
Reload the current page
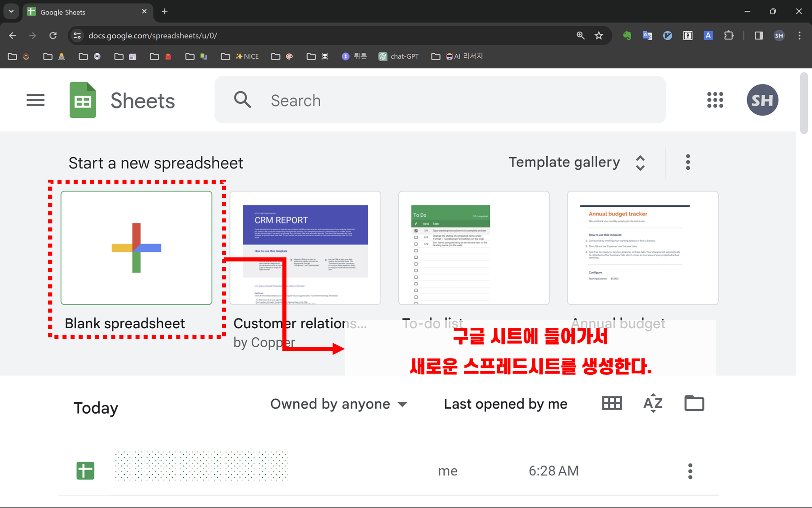53,36
